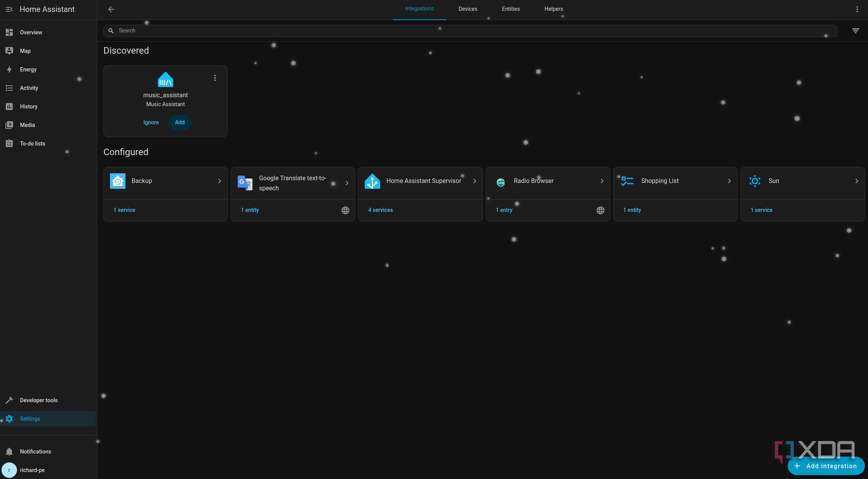
Task: Open Developer tools in the sidebar
Action: (39, 400)
